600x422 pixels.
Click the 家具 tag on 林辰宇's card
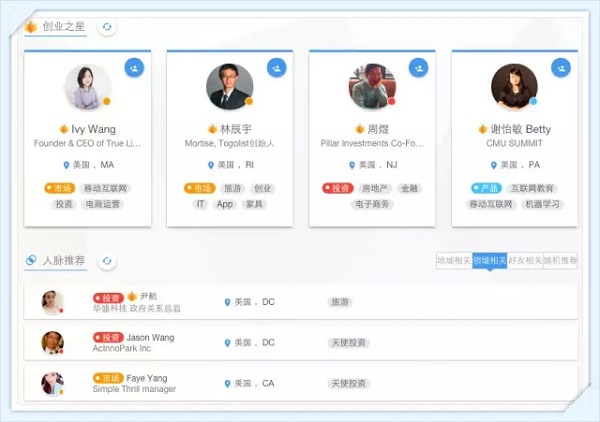(x=254, y=204)
